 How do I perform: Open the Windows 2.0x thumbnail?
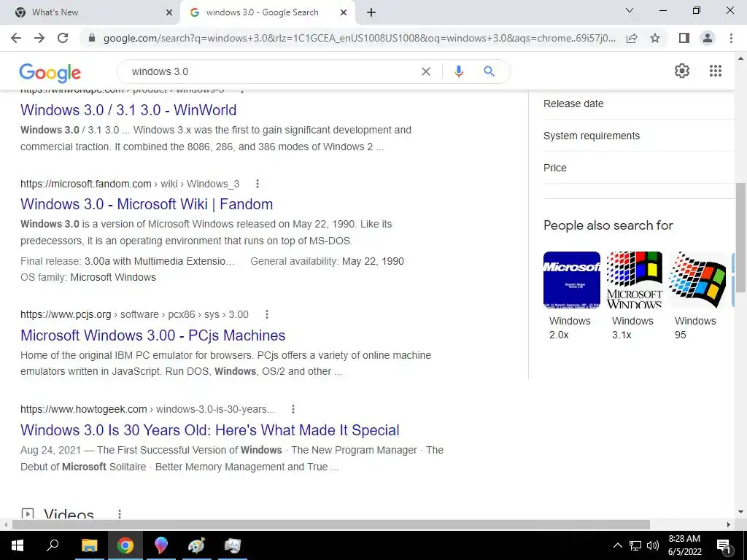coord(572,280)
